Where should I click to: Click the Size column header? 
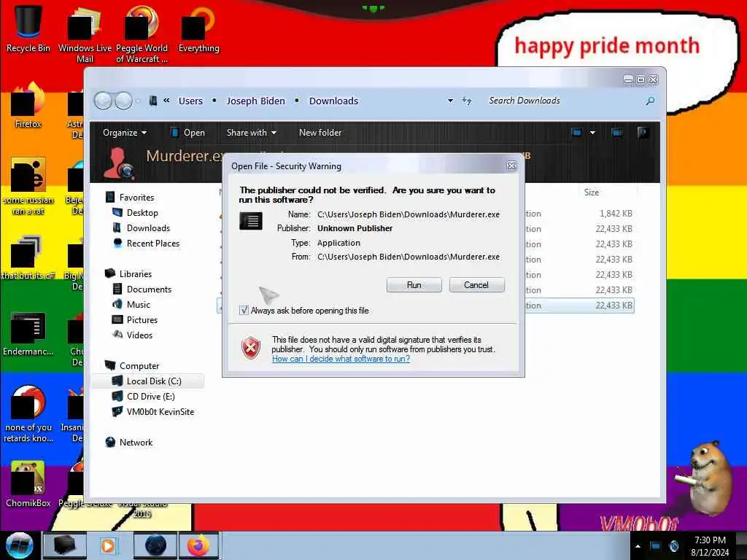591,192
